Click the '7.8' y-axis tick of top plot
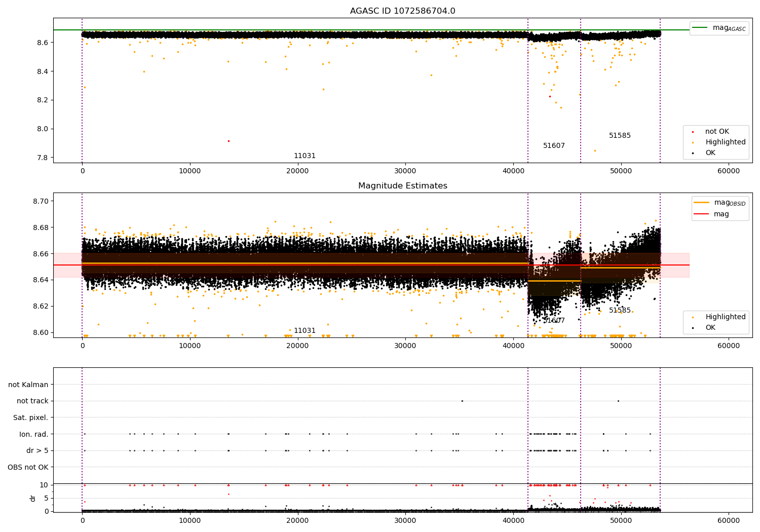The width and height of the screenshot is (760, 532). (x=42, y=158)
